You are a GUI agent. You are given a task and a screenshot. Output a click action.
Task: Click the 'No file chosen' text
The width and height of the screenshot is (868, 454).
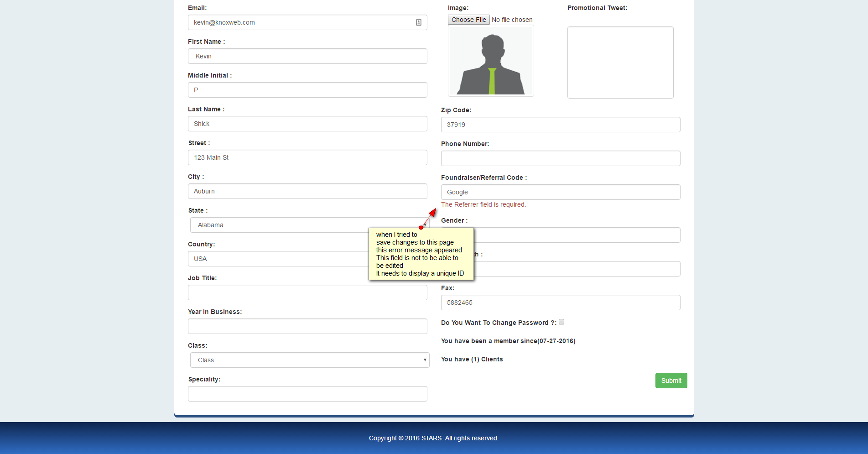512,20
